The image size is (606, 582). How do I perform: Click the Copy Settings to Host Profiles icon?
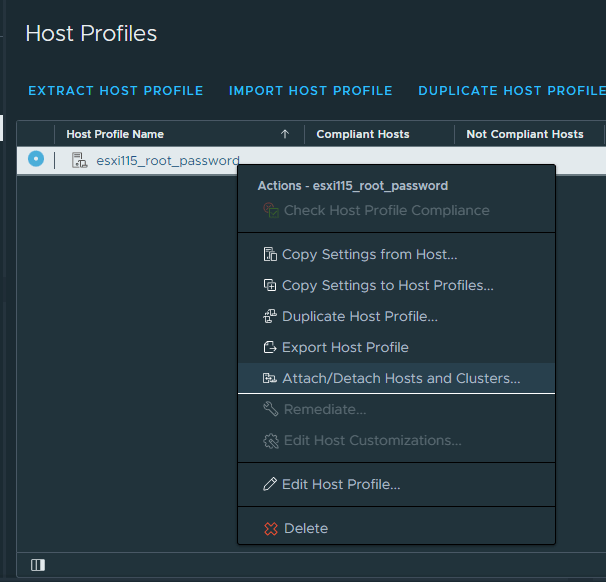click(269, 286)
